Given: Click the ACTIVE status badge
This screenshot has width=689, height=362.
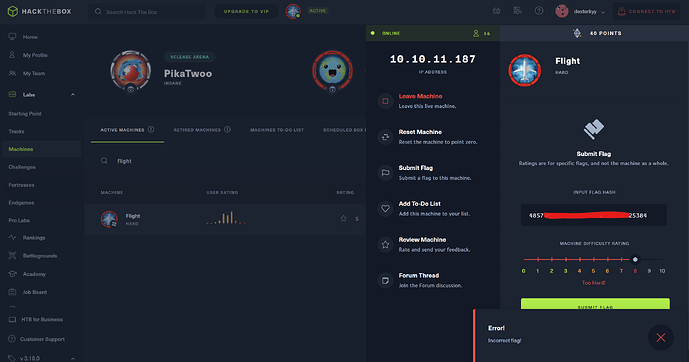Looking at the screenshot, I should point(317,11).
